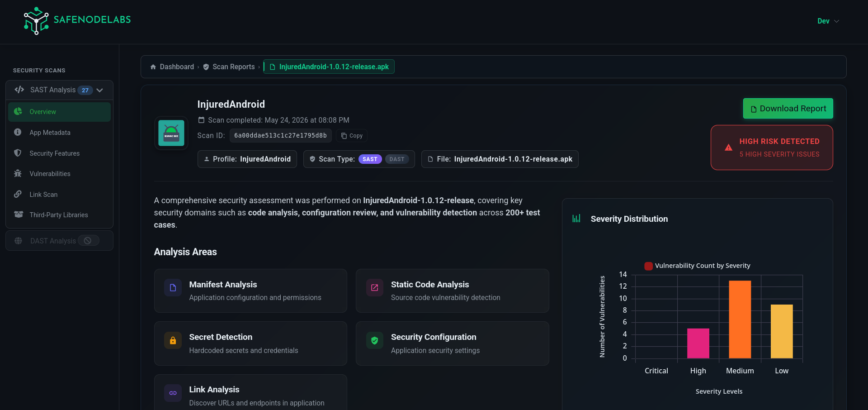
Task: Click the Scan Reports shield icon
Action: pyautogui.click(x=206, y=67)
